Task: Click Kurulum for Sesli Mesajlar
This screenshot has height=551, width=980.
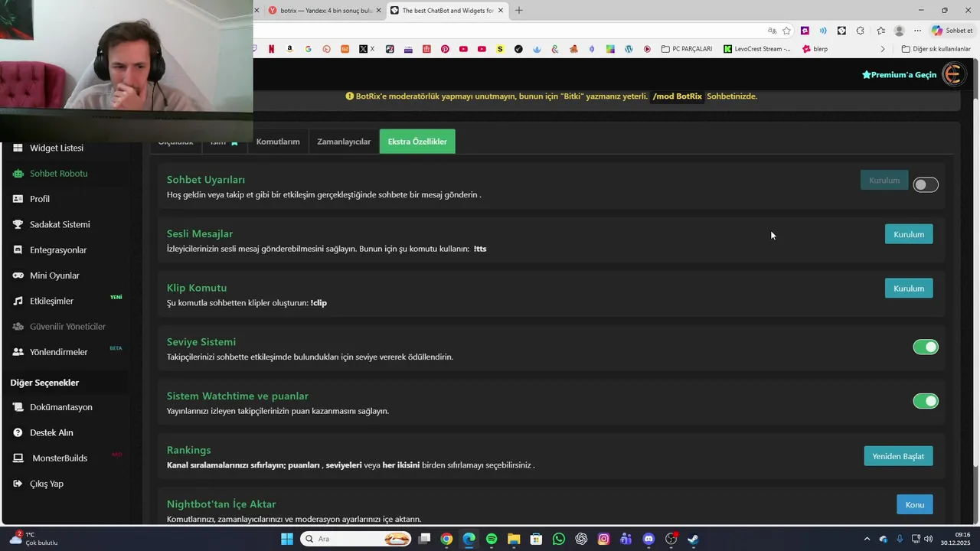Action: 909,234
